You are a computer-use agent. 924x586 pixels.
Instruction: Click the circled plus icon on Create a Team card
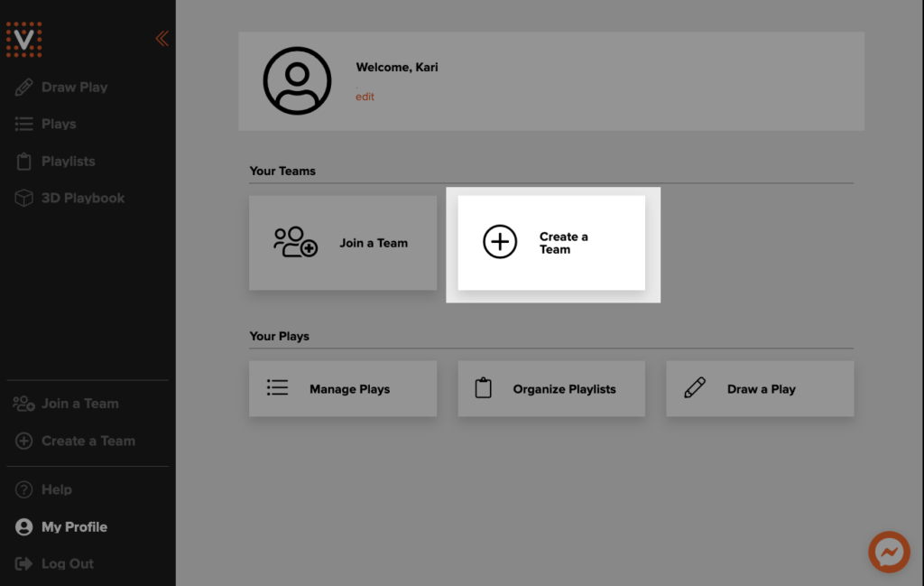pos(500,242)
